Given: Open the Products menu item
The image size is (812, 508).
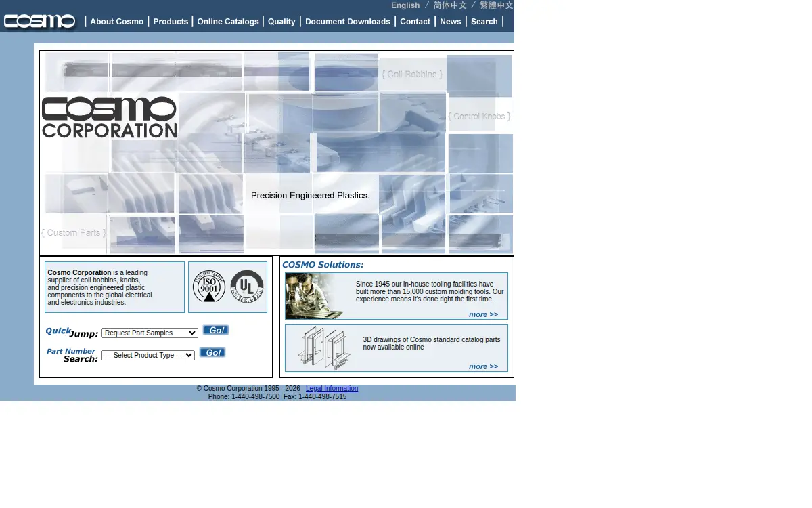Looking at the screenshot, I should coord(171,22).
